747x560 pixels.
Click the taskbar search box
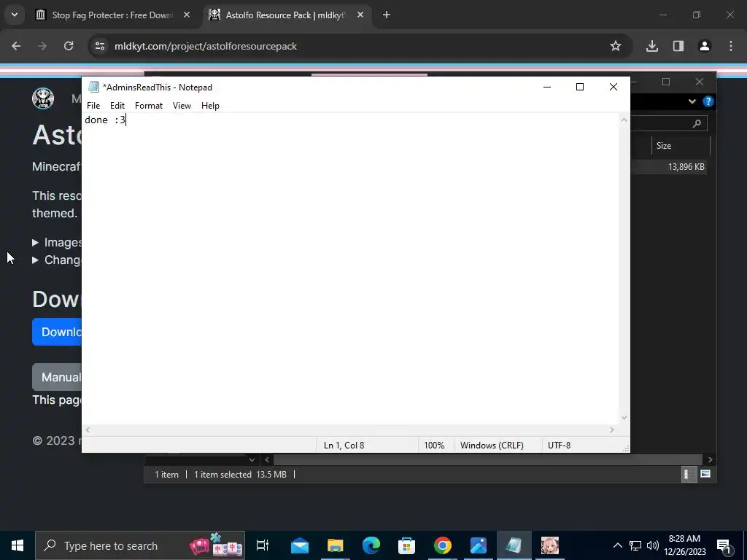pos(140,545)
